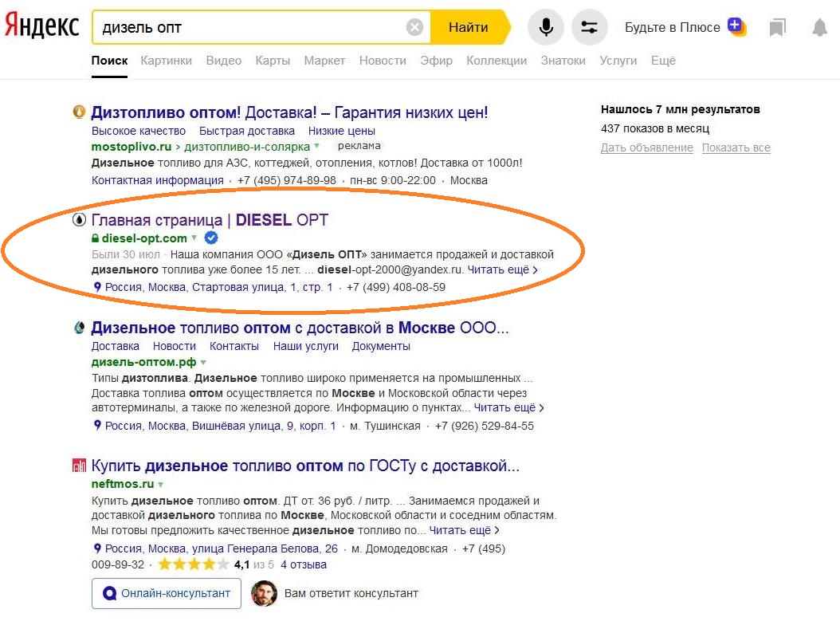Image resolution: width=840 pixels, height=629 pixels.
Task: Open notifications bell icon
Action: (x=819, y=28)
